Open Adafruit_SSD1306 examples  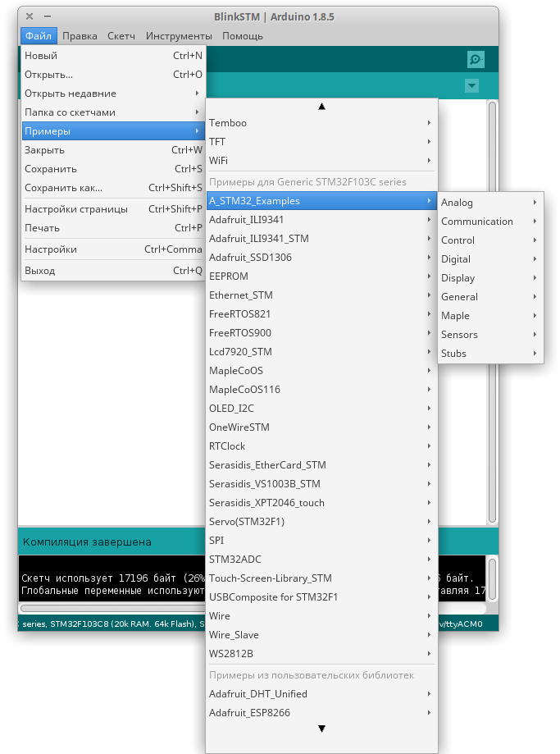click(x=321, y=258)
